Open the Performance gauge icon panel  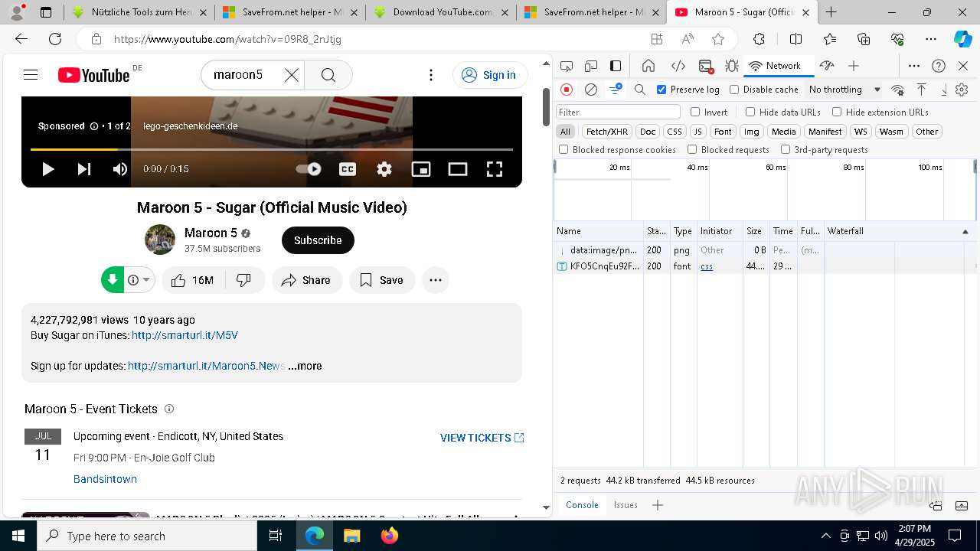pos(826,66)
